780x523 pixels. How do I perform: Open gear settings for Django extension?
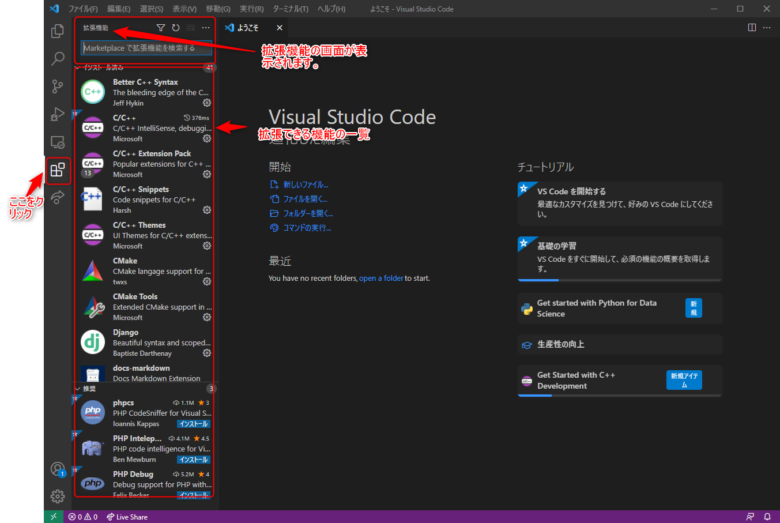click(207, 353)
